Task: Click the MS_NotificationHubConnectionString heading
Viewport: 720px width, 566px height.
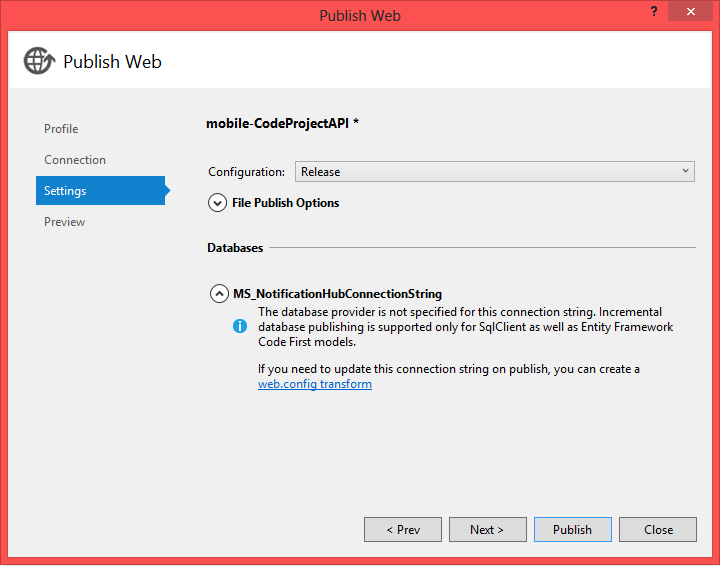Action: [338, 293]
